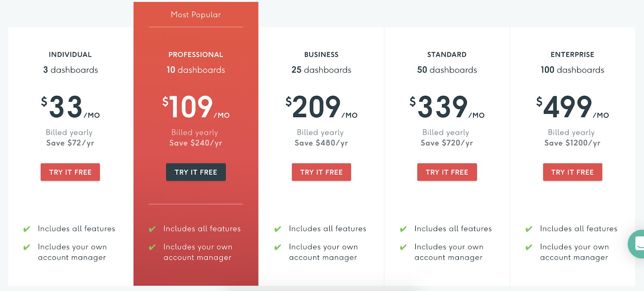
Task: Click the Standard 'Save $720/yr' text
Action: click(x=447, y=143)
